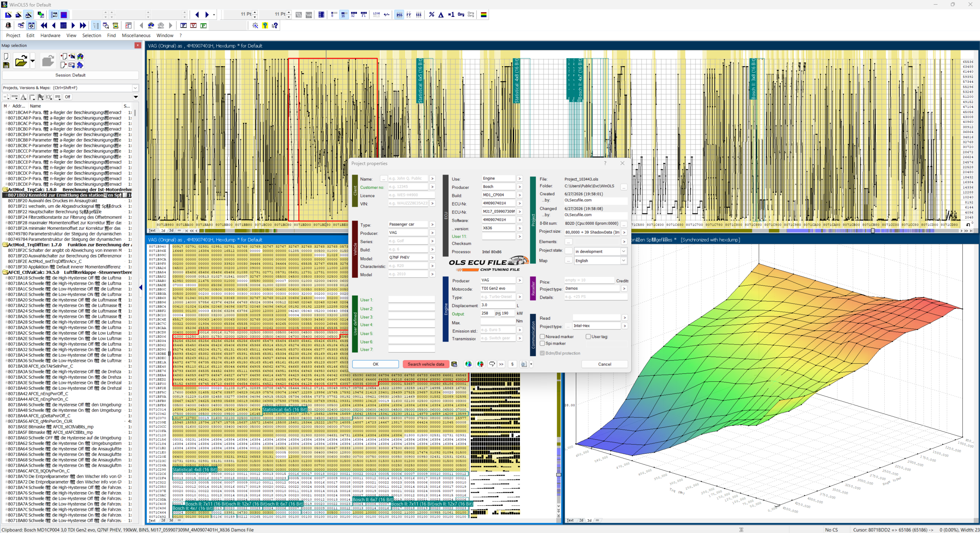
Task: Select the hexadecimal FF number format icon
Action: point(409,15)
